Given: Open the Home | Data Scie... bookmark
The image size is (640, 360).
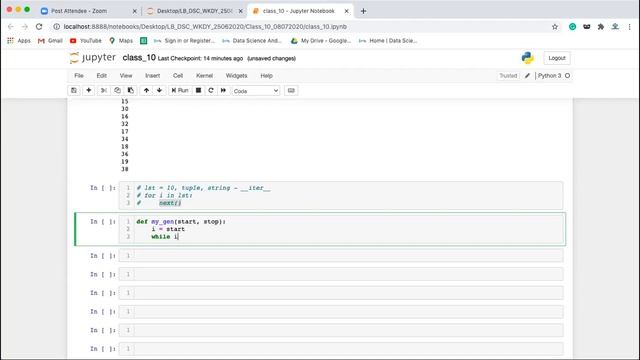Looking at the screenshot, I should [x=388, y=41].
